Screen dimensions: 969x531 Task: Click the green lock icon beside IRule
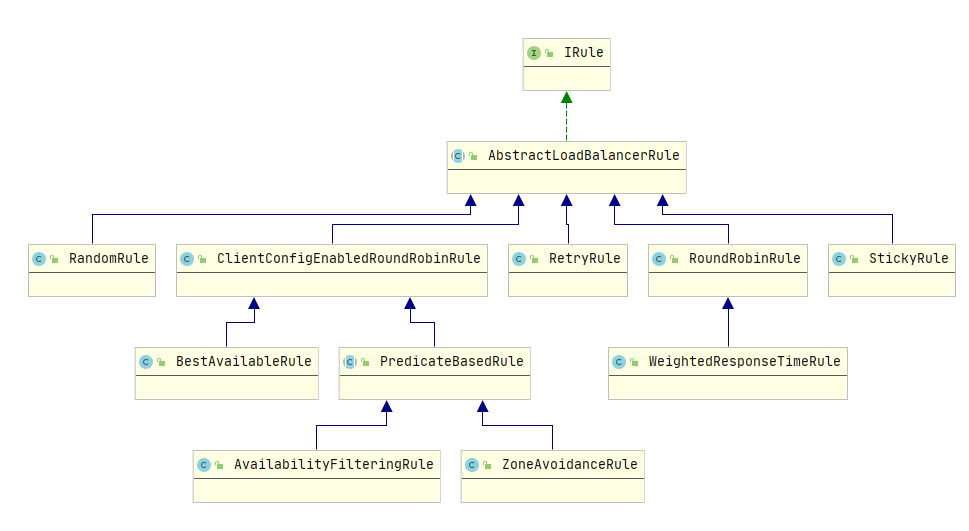(x=549, y=54)
